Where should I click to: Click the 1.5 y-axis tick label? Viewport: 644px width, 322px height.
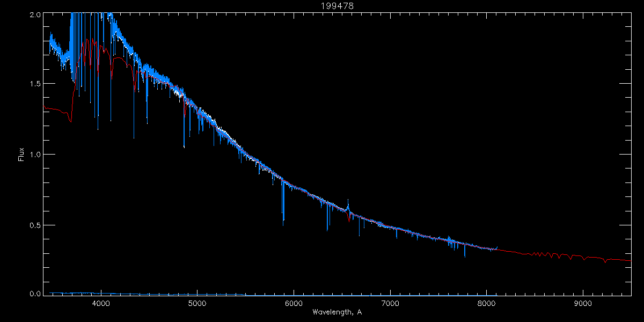[35, 84]
